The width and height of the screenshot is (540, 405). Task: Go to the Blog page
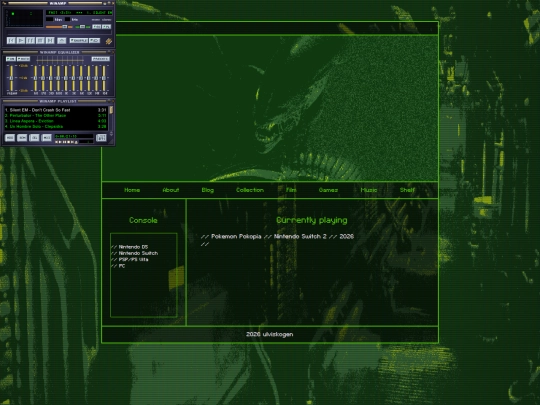pyautogui.click(x=208, y=190)
